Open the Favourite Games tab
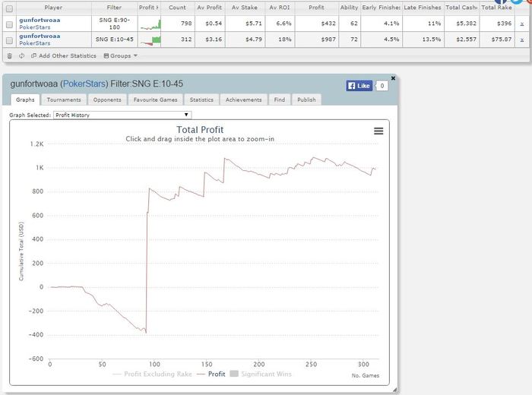Screen dimensions: 532x395 (x=155, y=100)
